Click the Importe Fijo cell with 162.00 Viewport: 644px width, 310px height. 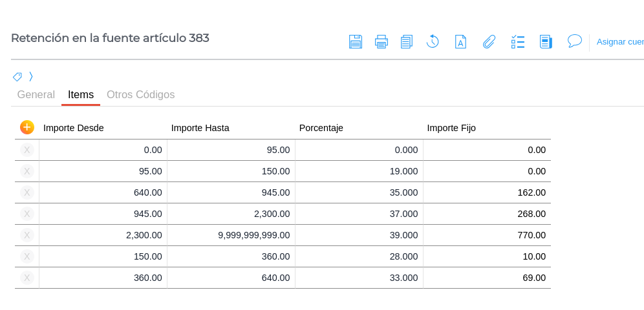point(487,192)
